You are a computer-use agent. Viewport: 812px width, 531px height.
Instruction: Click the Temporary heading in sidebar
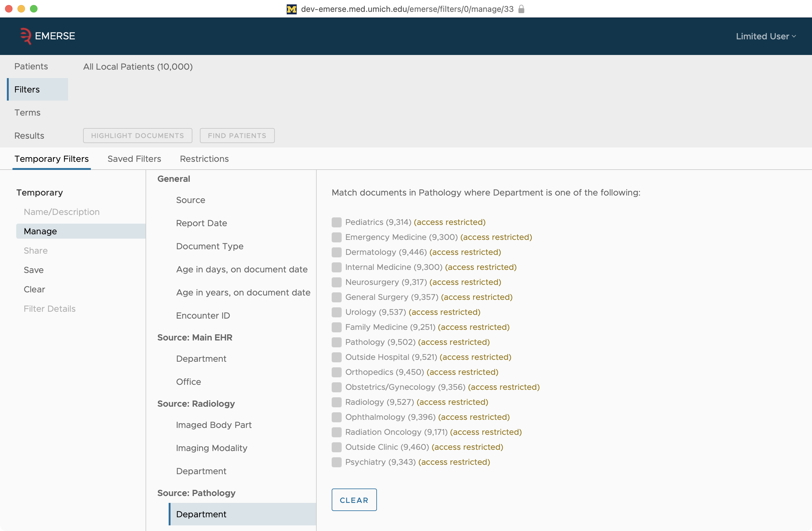[40, 193]
